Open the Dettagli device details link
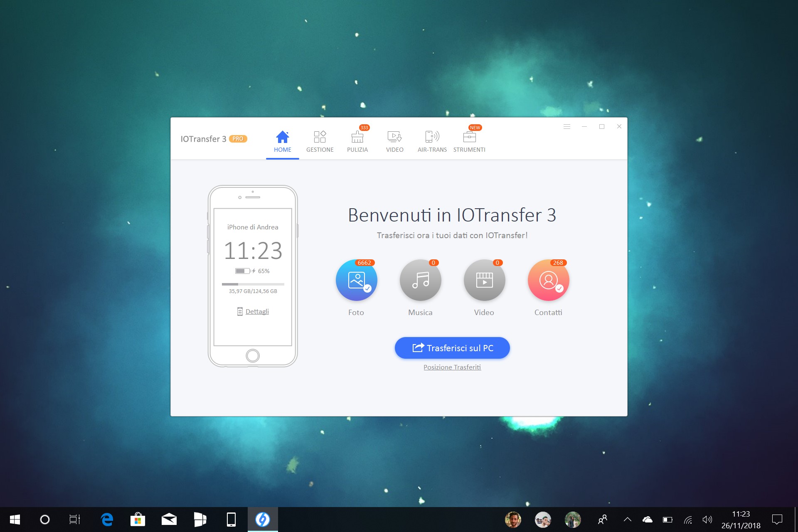Viewport: 798px width, 532px height. pos(257,312)
